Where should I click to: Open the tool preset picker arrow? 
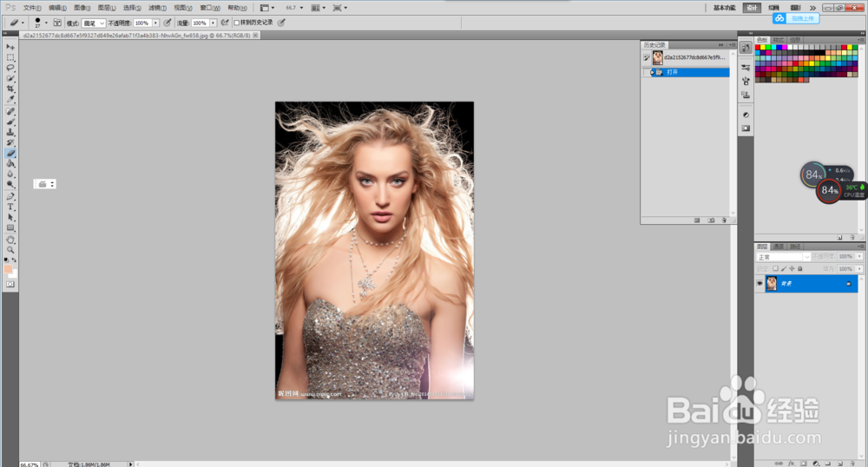[23, 23]
